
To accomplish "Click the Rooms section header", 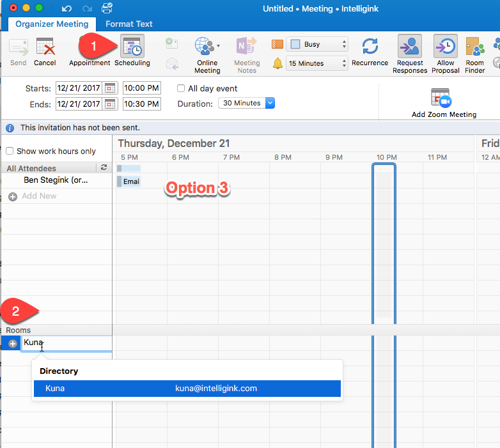I will [18, 330].
